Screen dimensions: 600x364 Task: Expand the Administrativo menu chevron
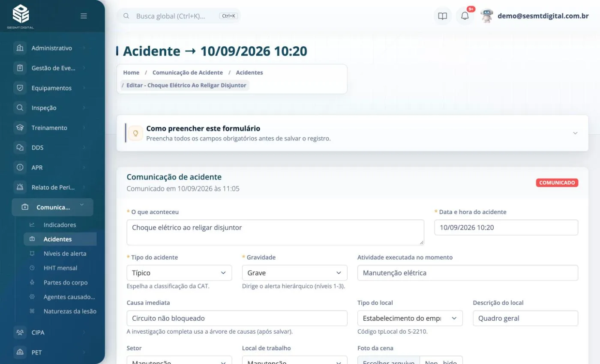[x=84, y=48]
